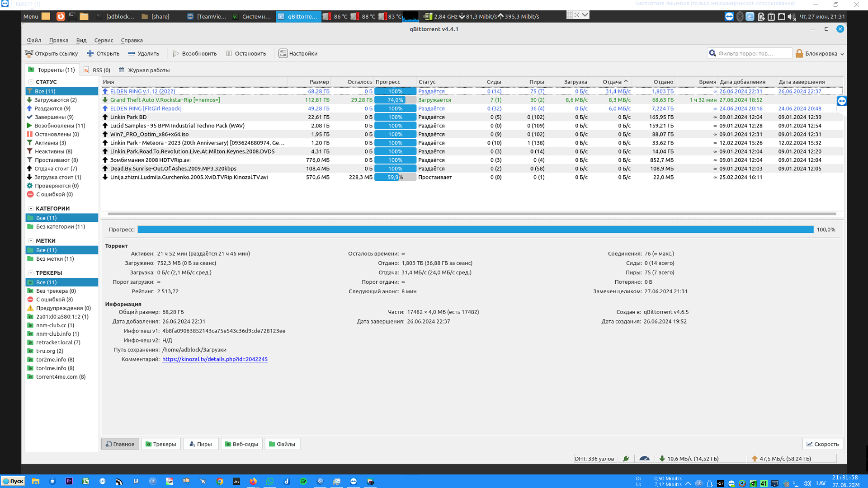Screen dimensions: 868x488
Task: Click the Главное details tab button
Action: 120,444
